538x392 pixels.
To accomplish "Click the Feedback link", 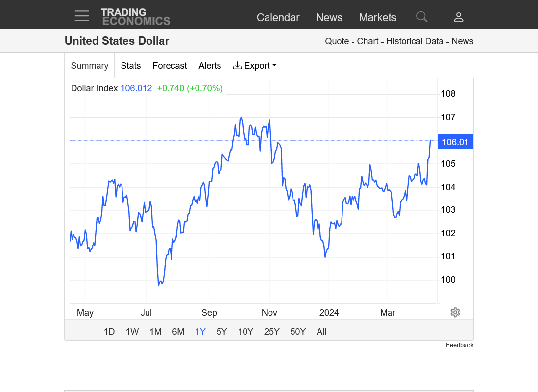I will click(460, 345).
